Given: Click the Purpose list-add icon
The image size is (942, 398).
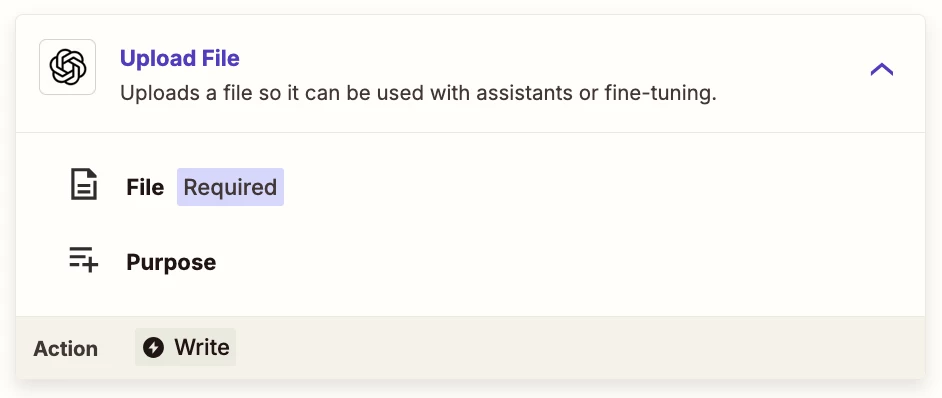Looking at the screenshot, I should [84, 259].
